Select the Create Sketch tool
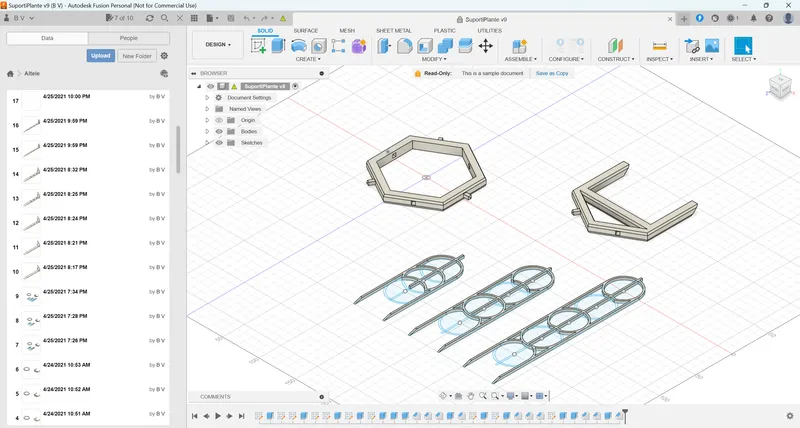Viewport: 800px width, 428px height. pos(259,46)
